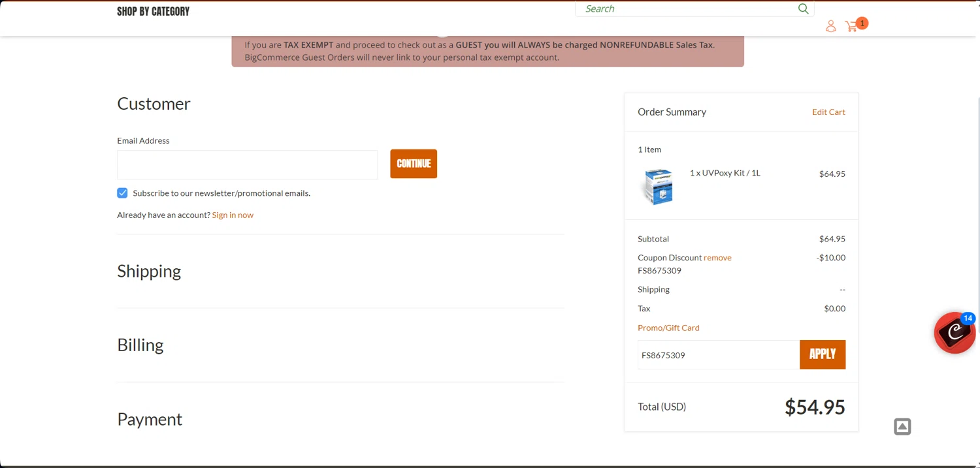Click the Apply coupon button
The image size is (980, 468).
click(x=823, y=354)
